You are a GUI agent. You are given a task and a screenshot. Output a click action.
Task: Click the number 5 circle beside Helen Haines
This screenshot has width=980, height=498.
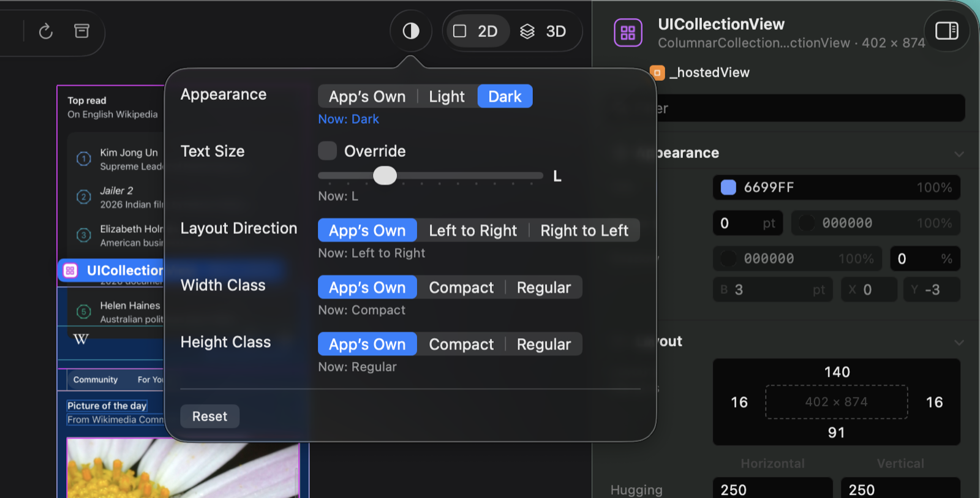(x=84, y=312)
